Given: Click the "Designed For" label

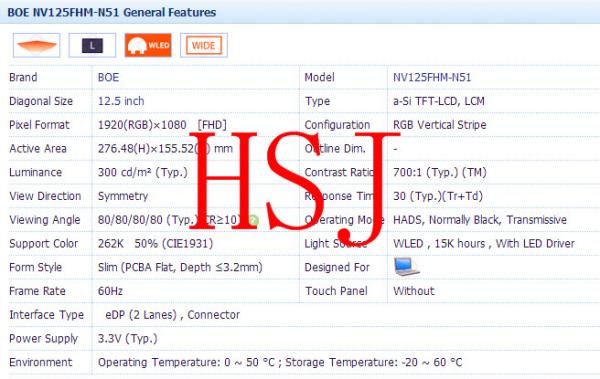Looking at the screenshot, I should click(x=337, y=267).
